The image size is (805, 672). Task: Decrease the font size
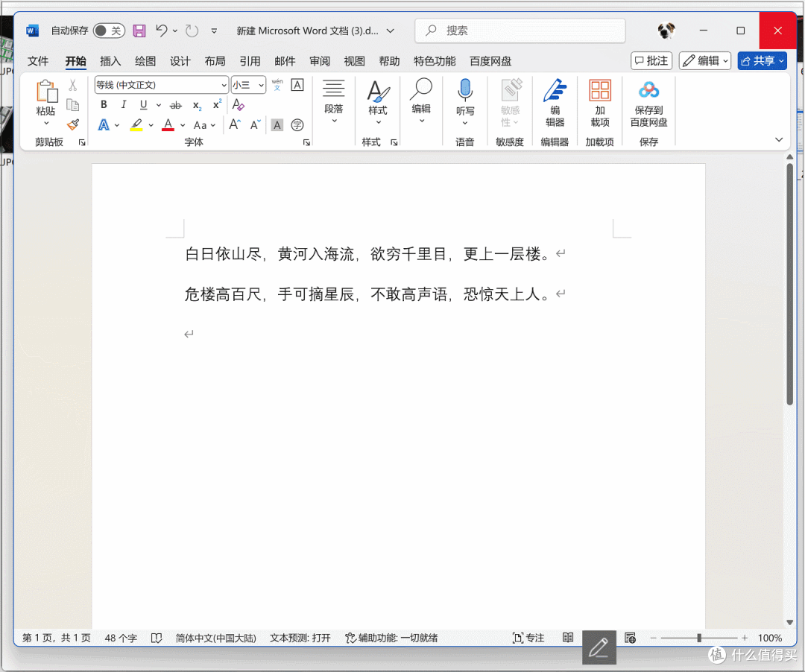tap(255, 124)
